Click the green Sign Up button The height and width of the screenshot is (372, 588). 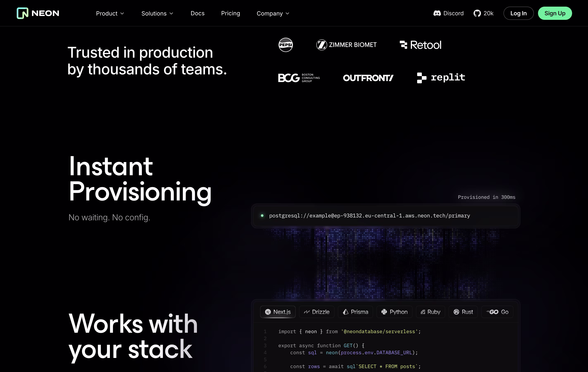click(555, 13)
